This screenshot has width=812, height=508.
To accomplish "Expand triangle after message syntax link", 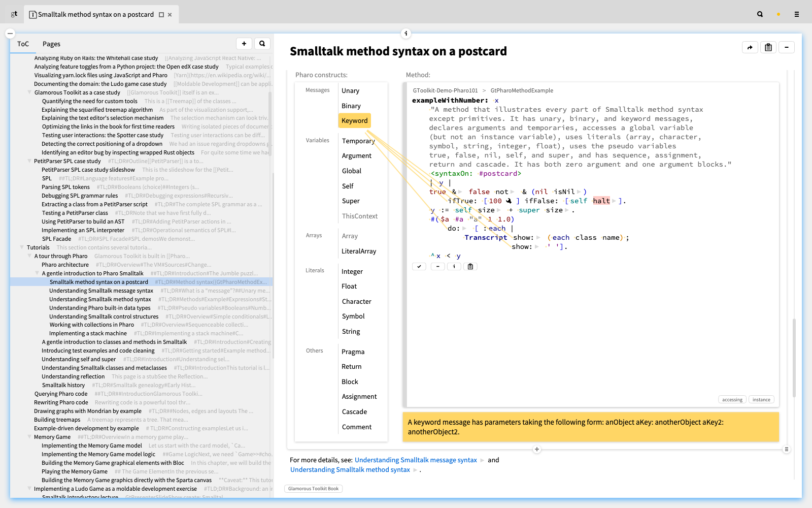I will click(x=483, y=460).
